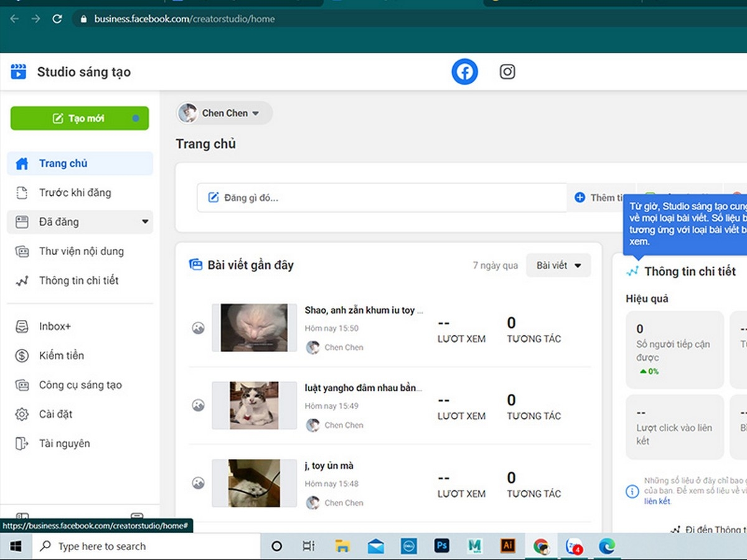The image size is (747, 560).
Task: Click the Đăng gì đó post field
Action: (x=382, y=198)
